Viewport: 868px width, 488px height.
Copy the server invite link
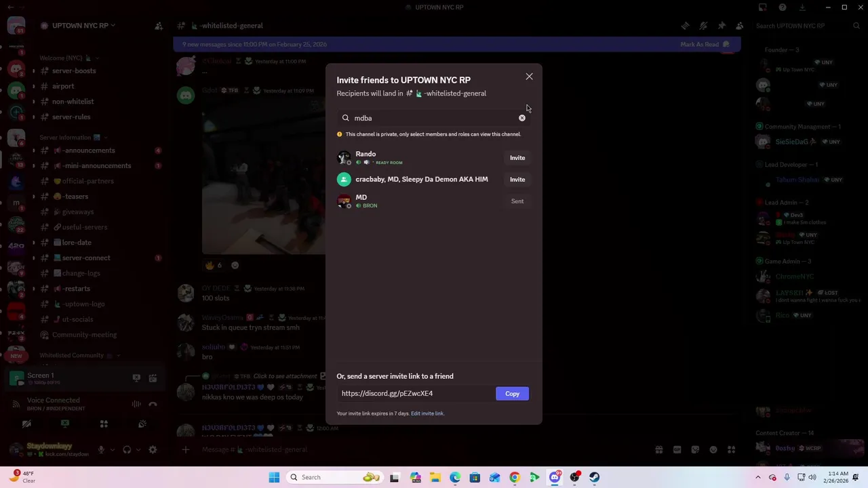click(512, 394)
